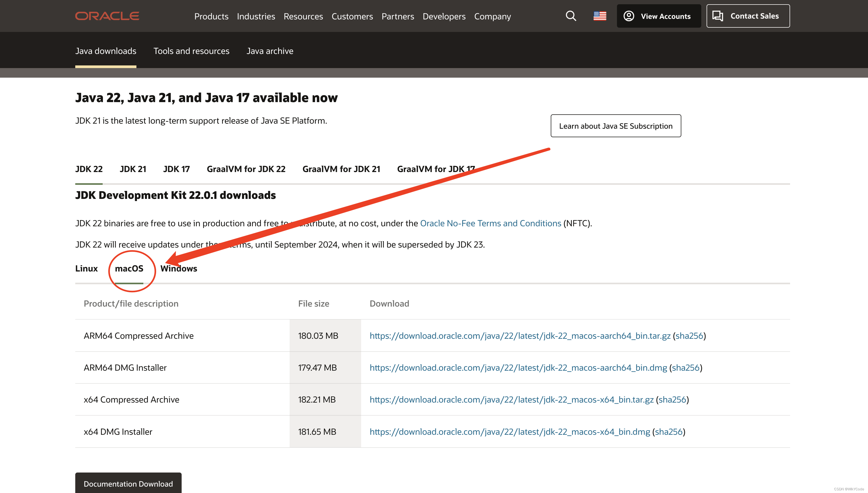Download macos-x64_bin.tar.gz archive link
The height and width of the screenshot is (493, 868).
[x=512, y=400]
